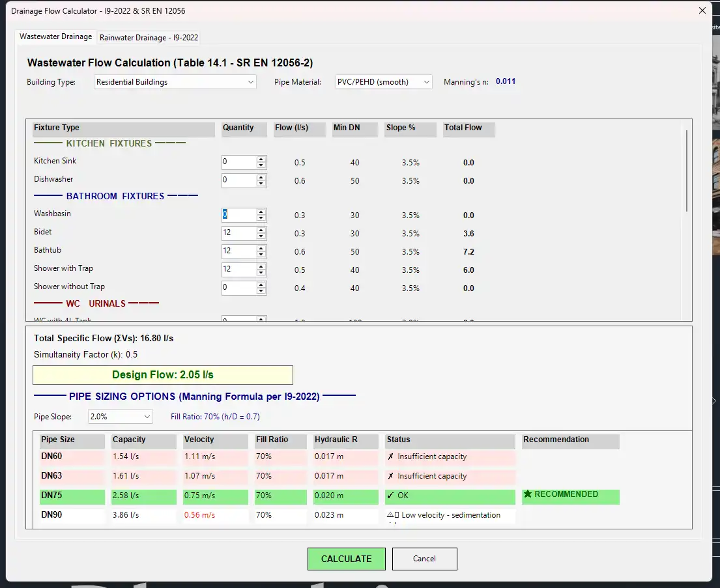Click the Washbasin quantity input field
Viewport: 720px width, 588px height.
tap(238, 215)
